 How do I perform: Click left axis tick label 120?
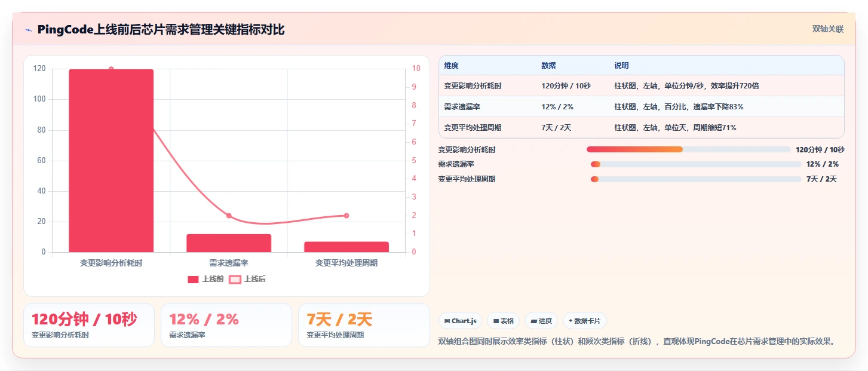tap(39, 69)
